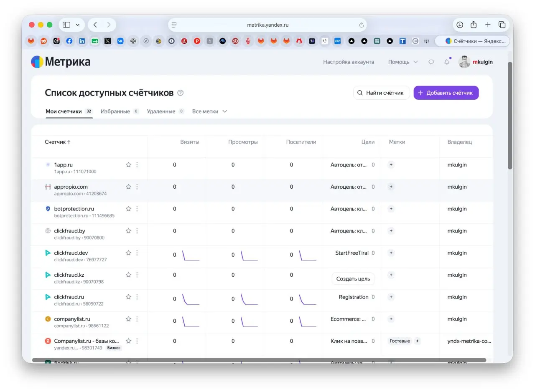Screen dimensions: 535x392
Task: Open the Reddit bookmark in favorites bar
Action: [44, 41]
